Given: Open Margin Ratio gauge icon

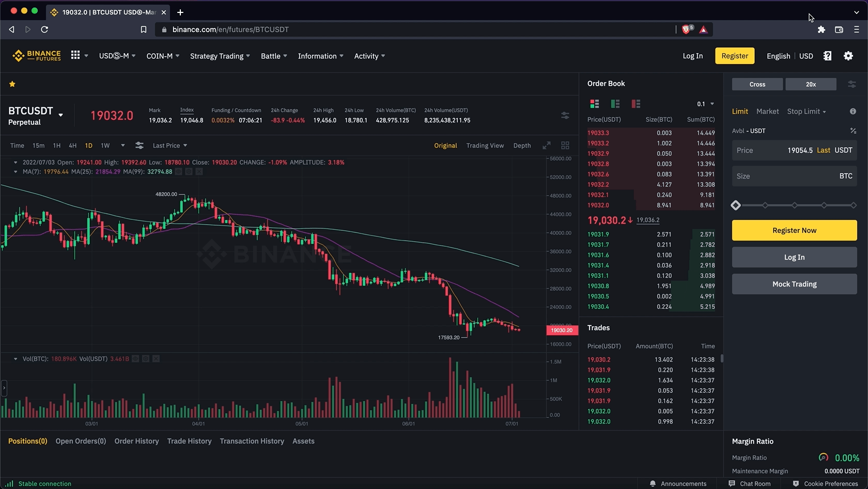Looking at the screenshot, I should click(824, 458).
